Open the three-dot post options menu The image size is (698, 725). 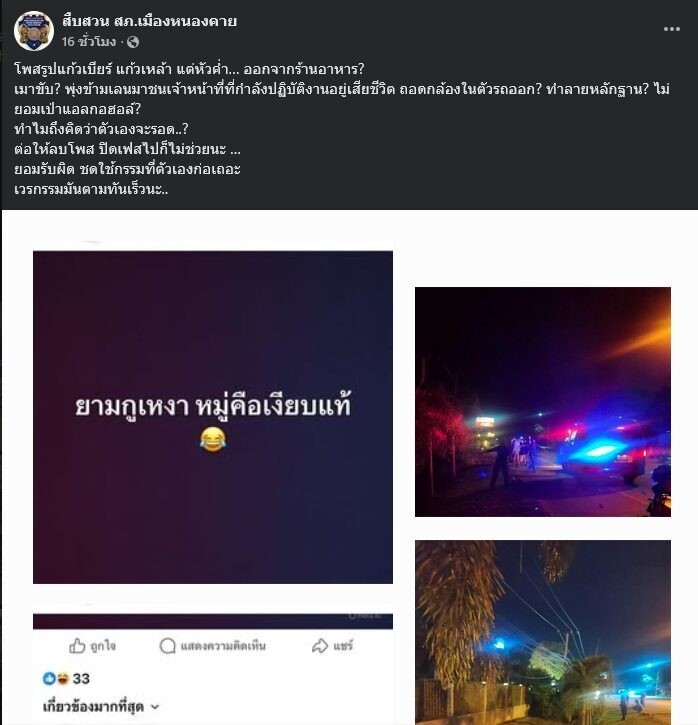[671, 29]
